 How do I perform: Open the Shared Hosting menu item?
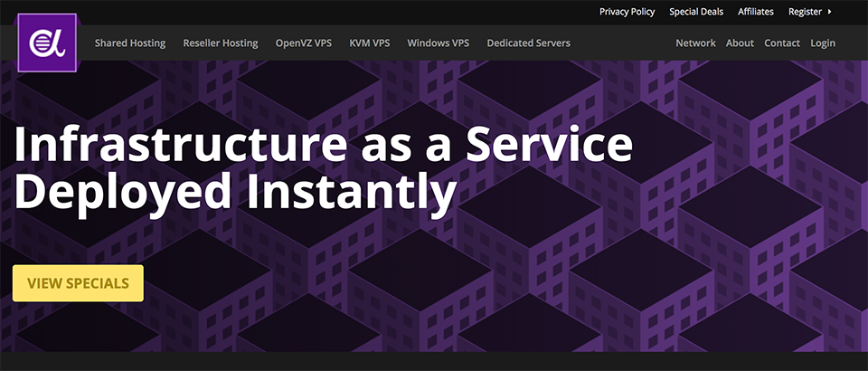point(130,43)
